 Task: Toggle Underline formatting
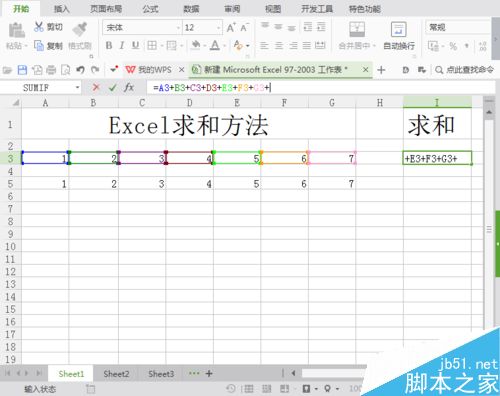135,45
